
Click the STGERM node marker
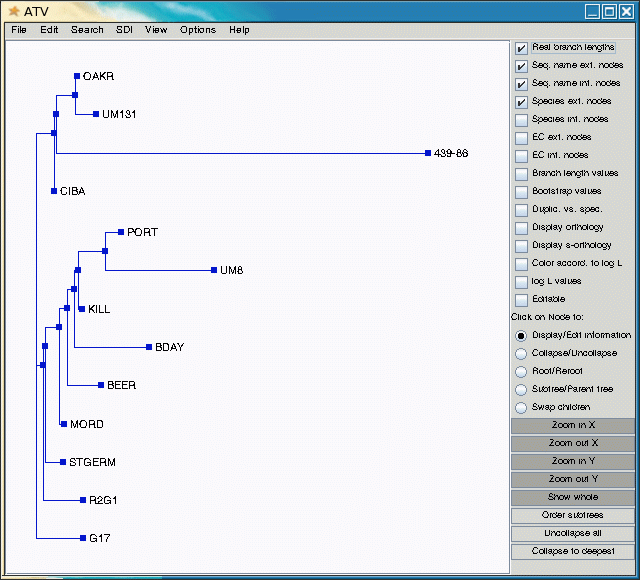tap(63, 462)
